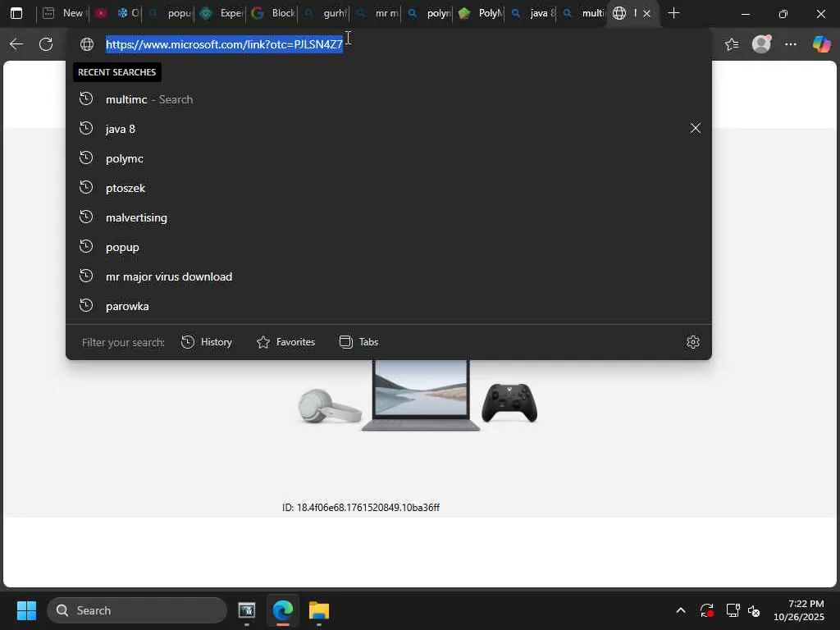Open the taskbar app left of Edge

[246, 610]
